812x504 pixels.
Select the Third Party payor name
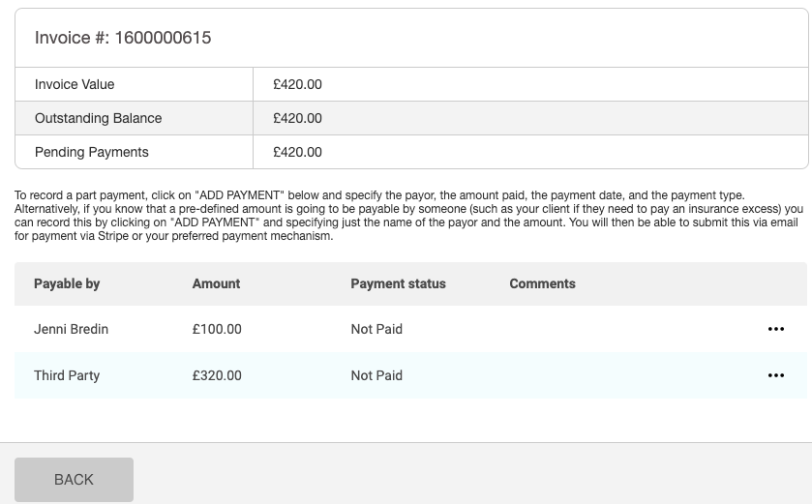(x=67, y=375)
